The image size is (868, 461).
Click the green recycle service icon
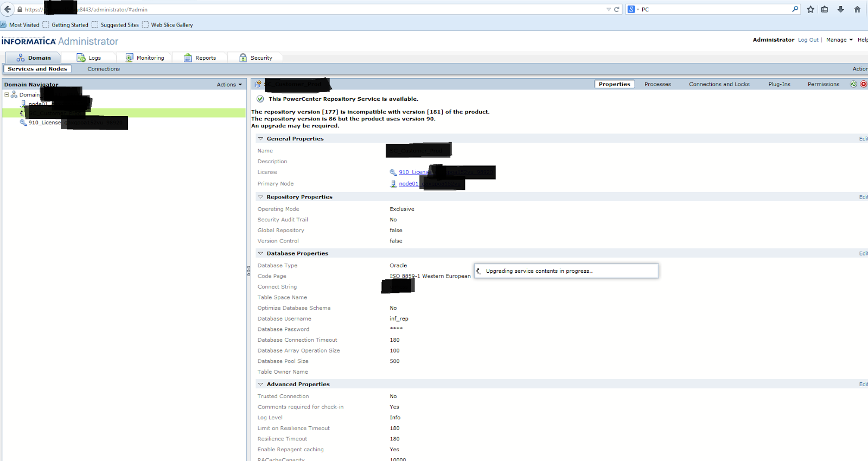[x=853, y=84]
